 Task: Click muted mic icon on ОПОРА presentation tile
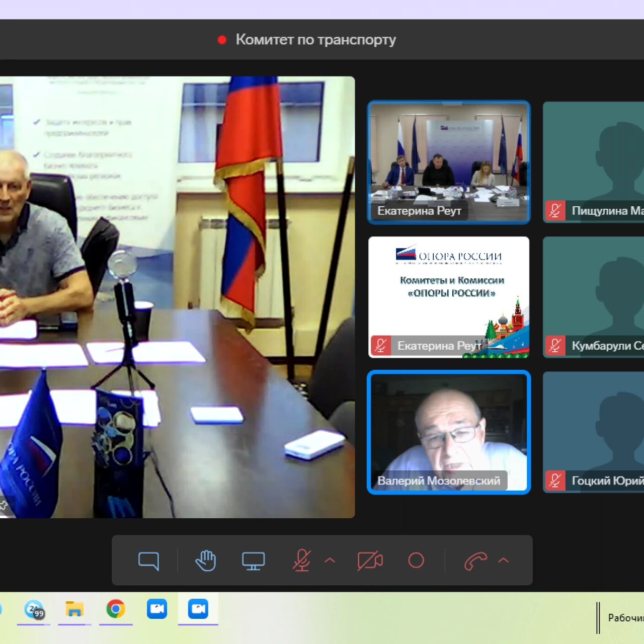click(381, 346)
